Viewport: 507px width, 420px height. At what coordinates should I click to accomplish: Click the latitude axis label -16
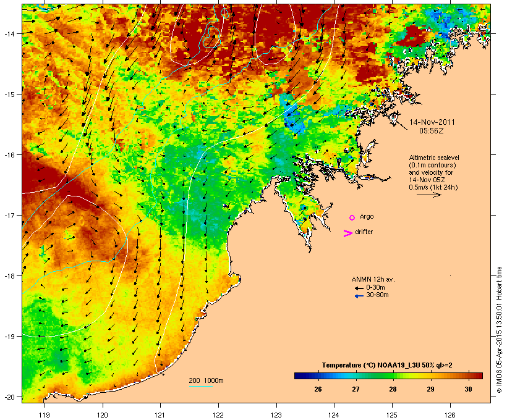click(9, 155)
